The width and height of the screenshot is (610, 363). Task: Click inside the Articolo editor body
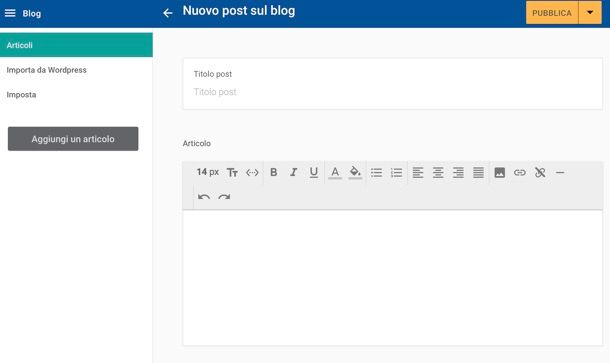coord(393,278)
